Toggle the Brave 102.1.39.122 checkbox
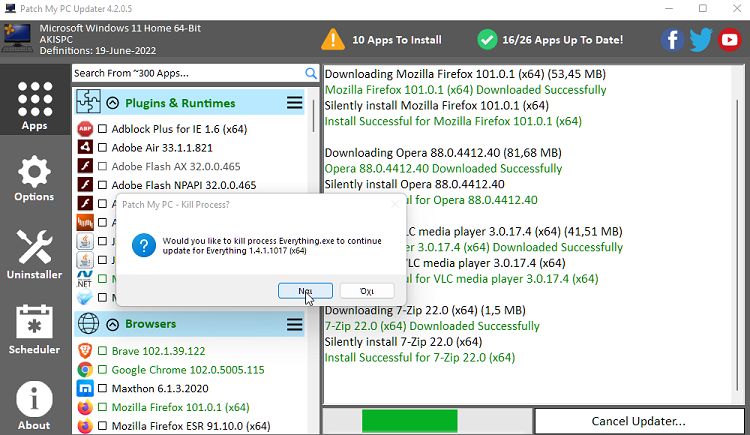Screen dimensions: 750x435 pos(102,351)
